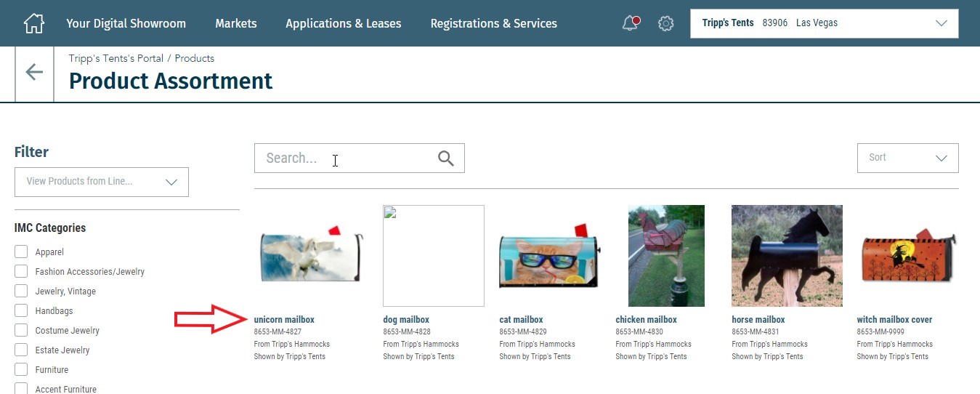Check the Costume Jewelry category
The height and width of the screenshot is (394, 980).
pos(21,331)
